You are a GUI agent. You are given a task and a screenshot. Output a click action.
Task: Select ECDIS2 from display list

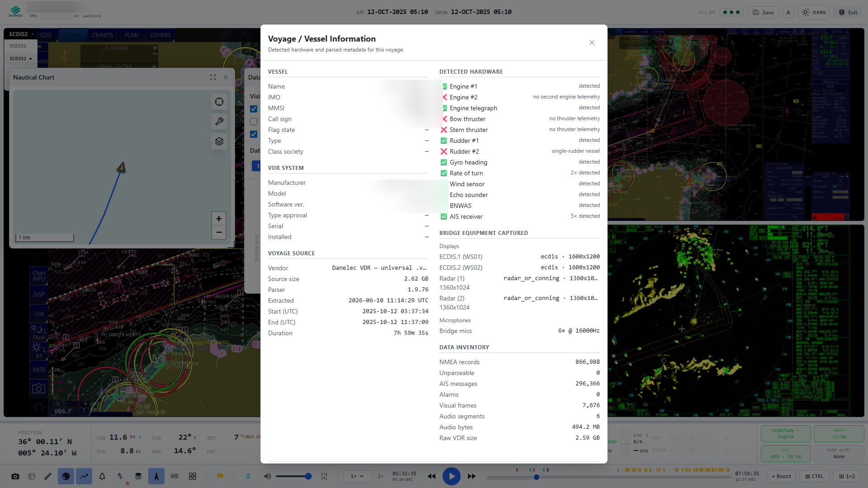(21, 58)
